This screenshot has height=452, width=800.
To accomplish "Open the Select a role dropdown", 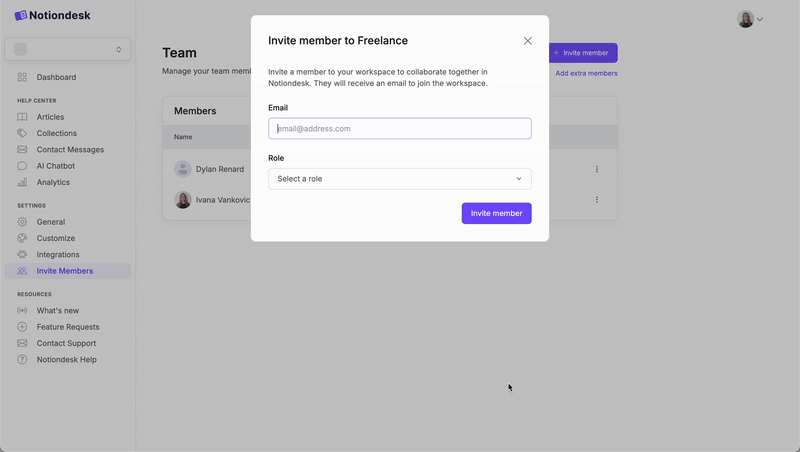I will coord(399,179).
